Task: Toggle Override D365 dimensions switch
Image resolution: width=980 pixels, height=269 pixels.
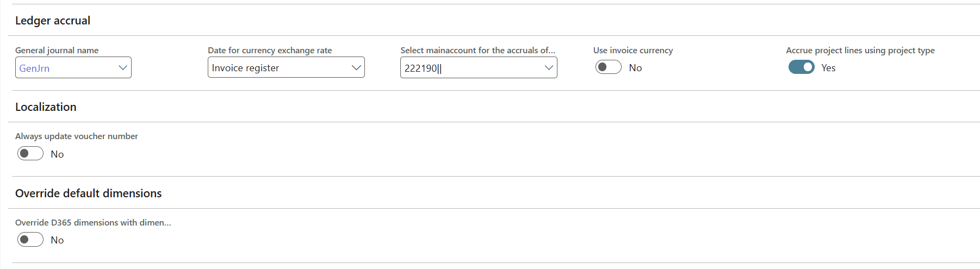Action: (30, 240)
